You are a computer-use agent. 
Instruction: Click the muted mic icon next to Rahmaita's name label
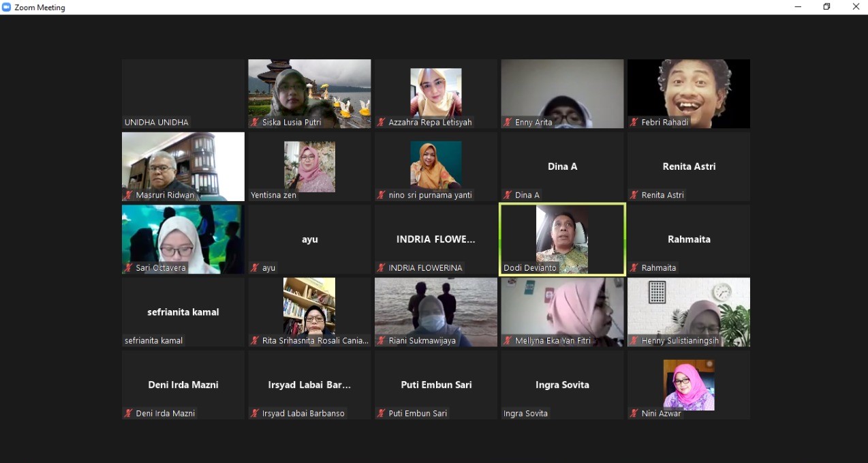(634, 268)
